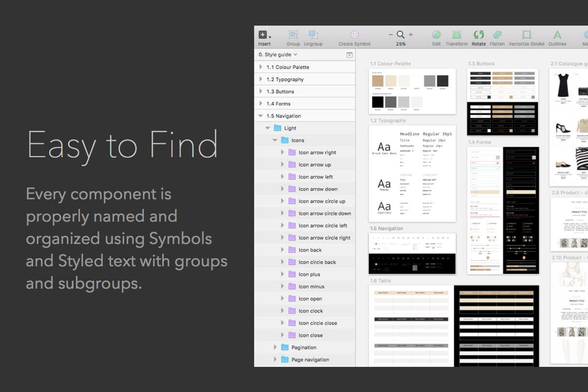Open the 0. Style guide page dropdown
Viewport: 588px width, 392px height.
[x=278, y=55]
